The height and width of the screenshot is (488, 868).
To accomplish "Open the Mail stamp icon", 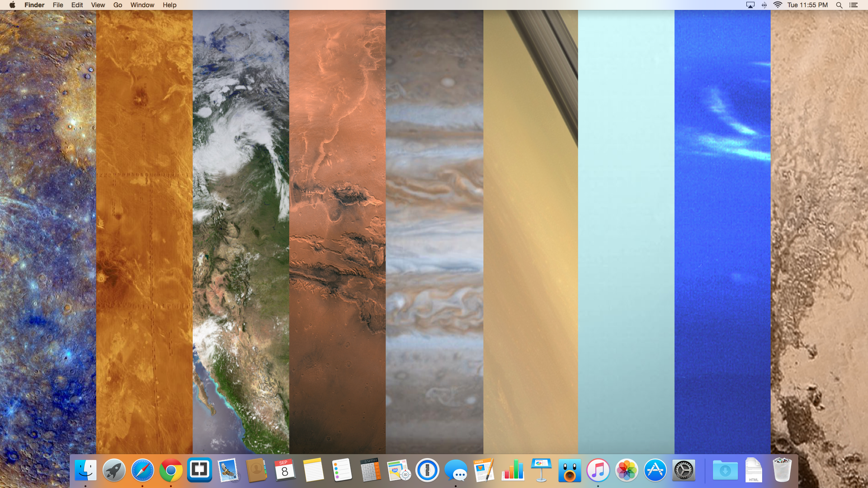I will (228, 470).
